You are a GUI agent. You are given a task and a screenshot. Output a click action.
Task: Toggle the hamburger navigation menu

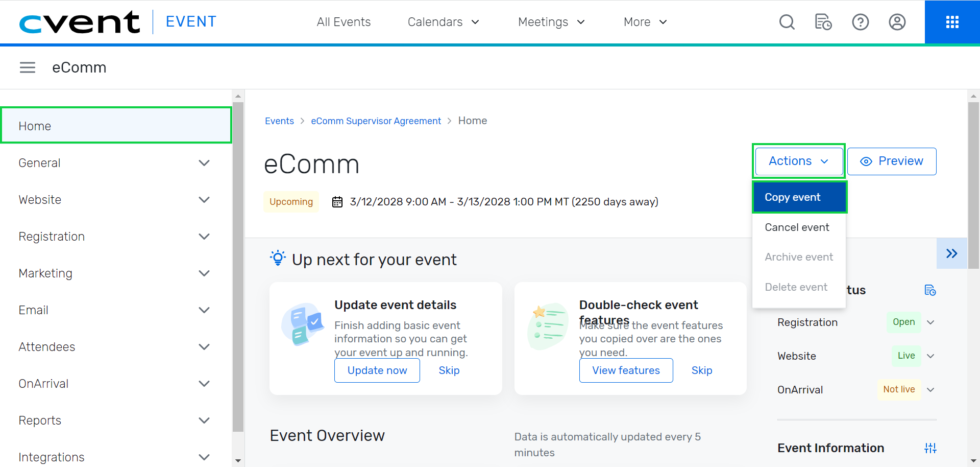click(28, 67)
